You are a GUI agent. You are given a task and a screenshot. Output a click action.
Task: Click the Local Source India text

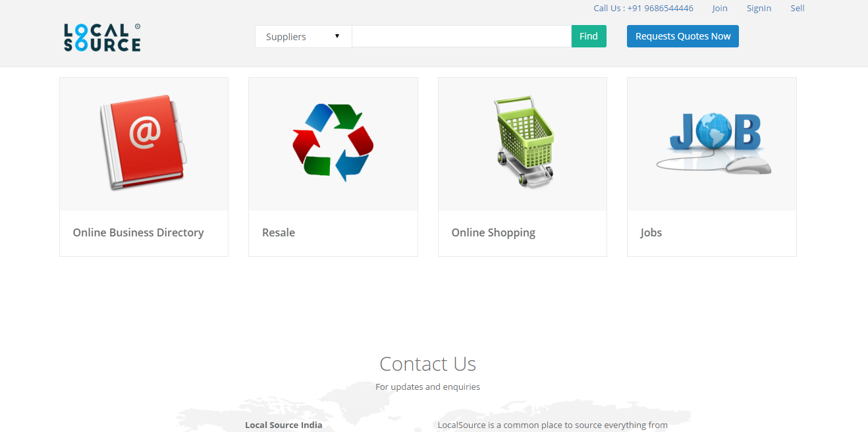point(284,425)
